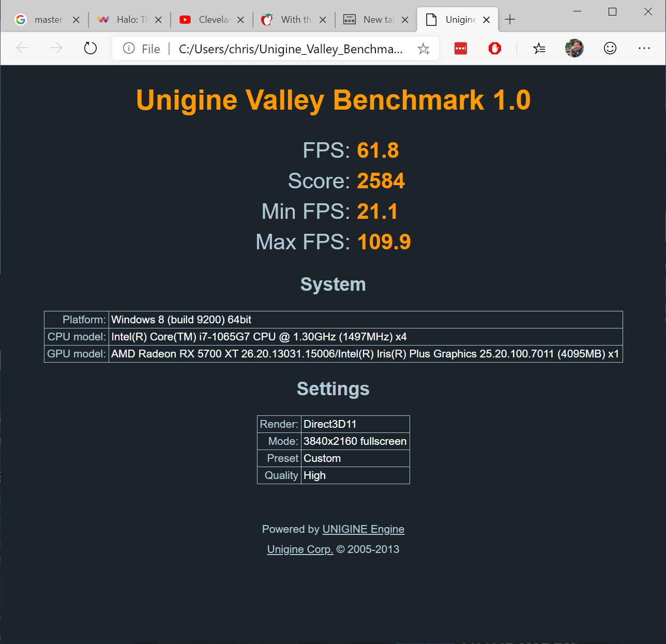Add this page to favorites with the star icon
The image size is (666, 644).
(423, 49)
